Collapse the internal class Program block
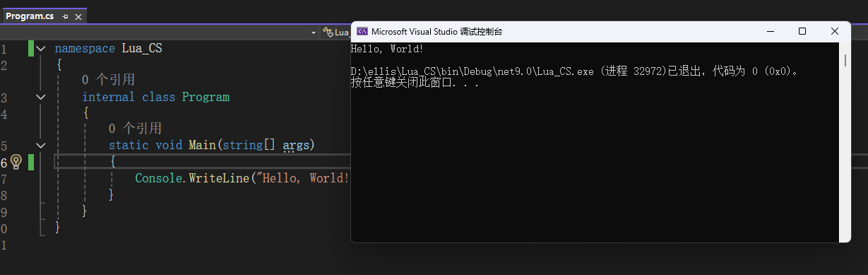 pos(40,97)
